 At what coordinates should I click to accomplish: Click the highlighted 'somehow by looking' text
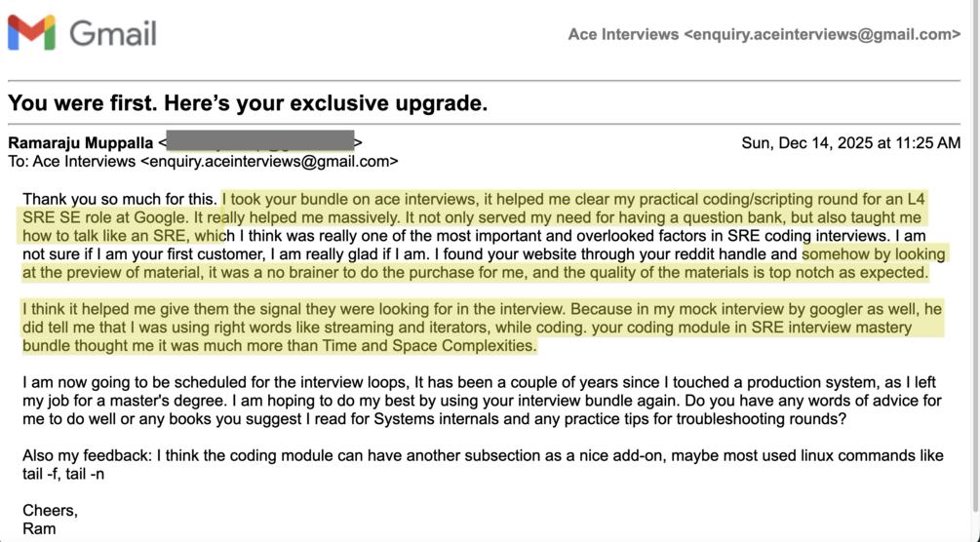874,253
